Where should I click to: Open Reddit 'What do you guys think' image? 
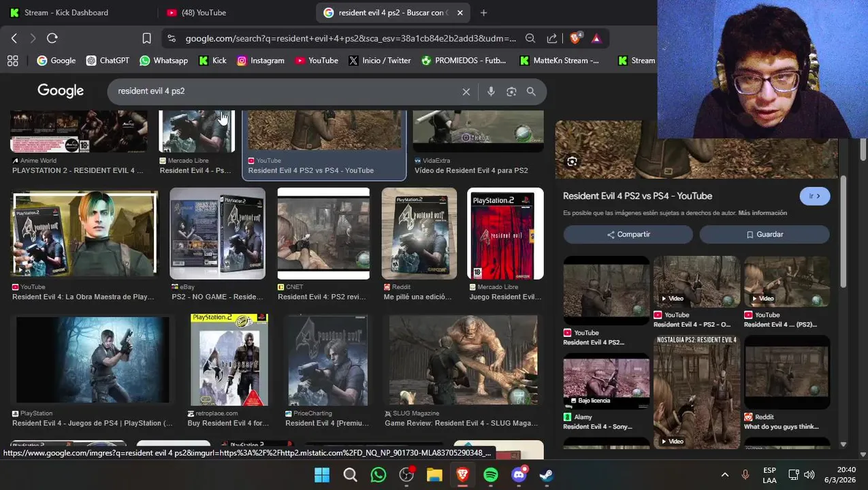[x=787, y=372]
